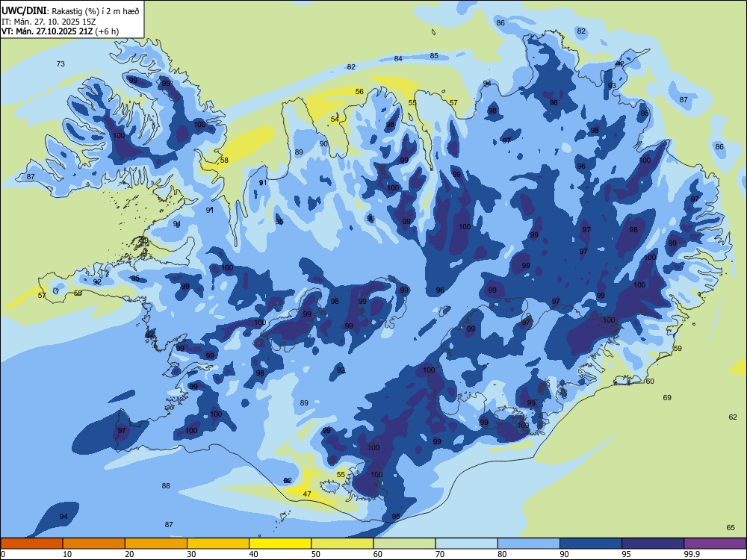Click the 'VT: Mán. 27.10.2025 21Z (+6 h)' line

click(60, 31)
